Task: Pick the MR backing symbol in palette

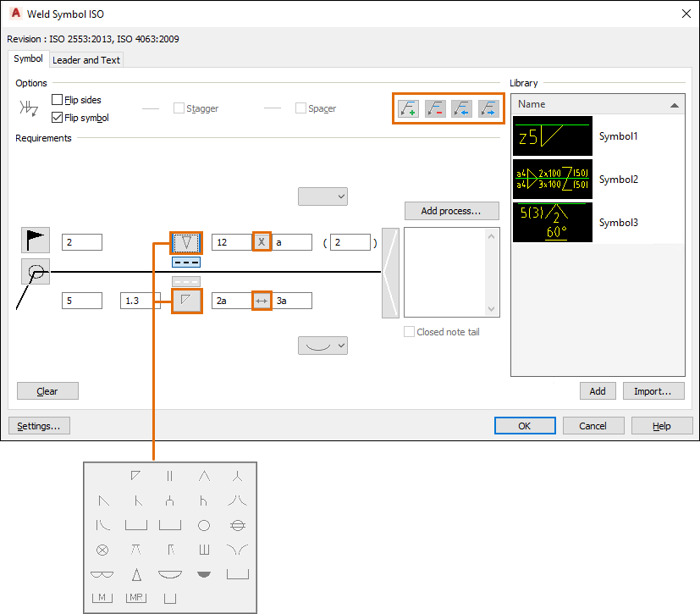Action: 136,597
